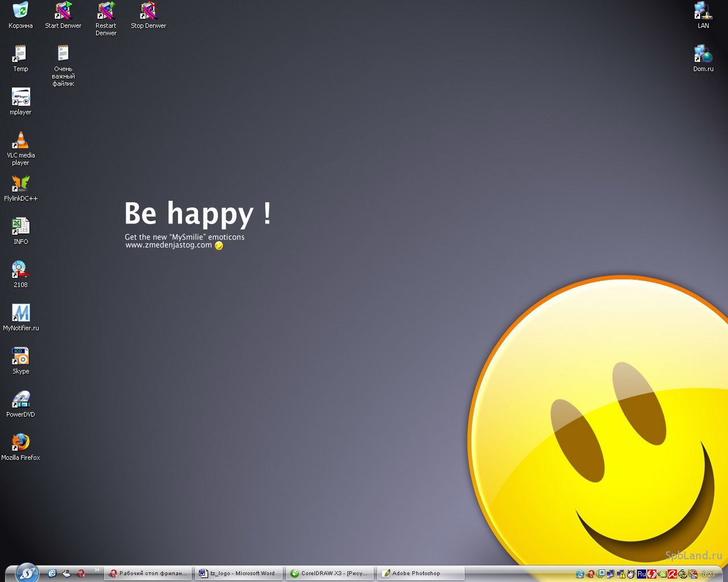This screenshot has width=728, height=582.
Task: Click the Restart Denwer shortcut
Action: tap(106, 11)
